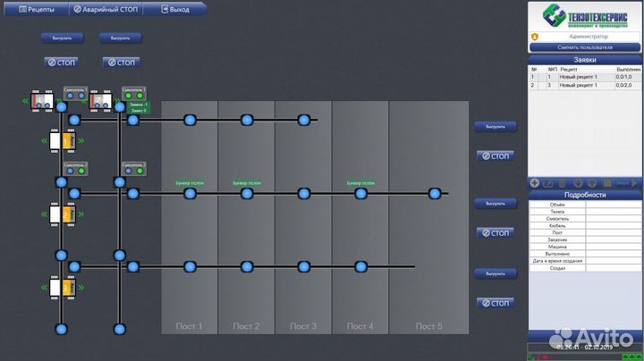644x361 pixels.
Task: Click node under Пост 4 Бункер полон label
Action: coord(360,193)
